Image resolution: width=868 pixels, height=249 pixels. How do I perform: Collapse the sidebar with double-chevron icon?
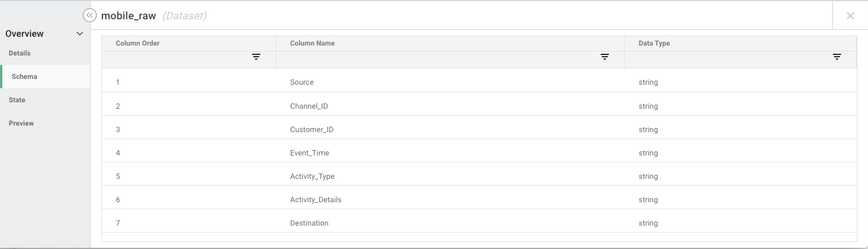(x=89, y=16)
